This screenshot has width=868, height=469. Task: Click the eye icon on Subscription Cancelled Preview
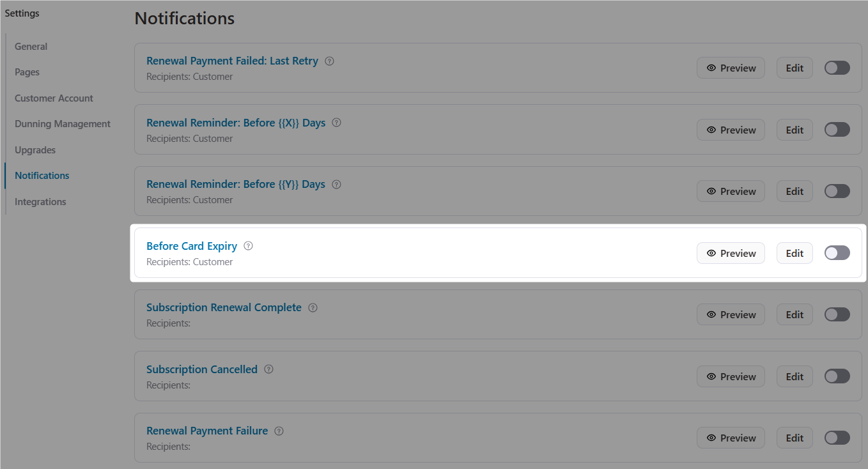(711, 376)
